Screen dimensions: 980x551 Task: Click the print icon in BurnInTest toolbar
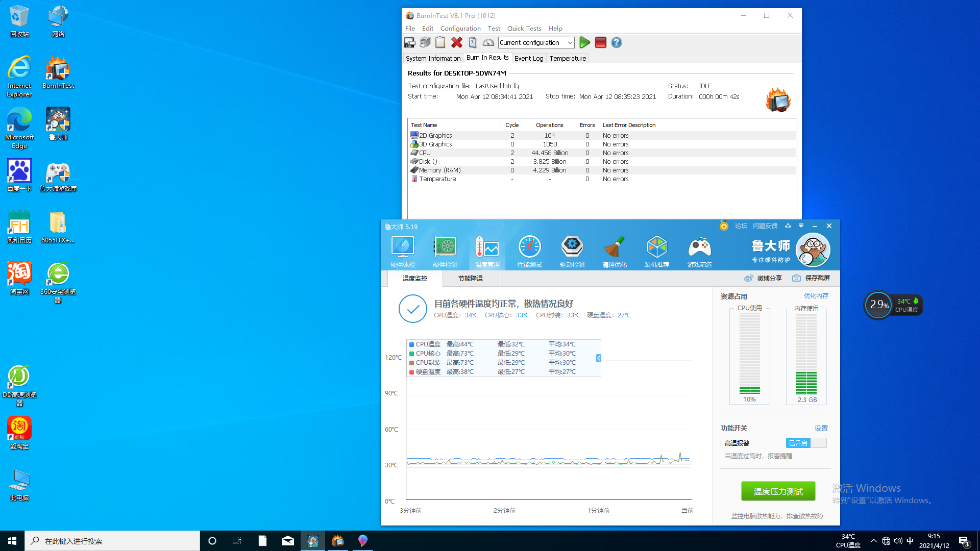[425, 43]
